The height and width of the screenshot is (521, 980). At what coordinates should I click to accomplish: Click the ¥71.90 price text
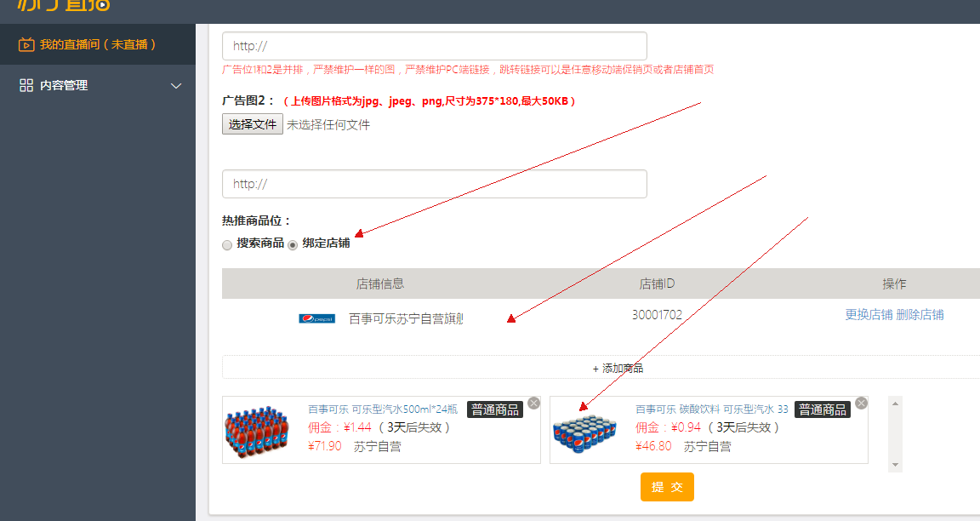324,446
